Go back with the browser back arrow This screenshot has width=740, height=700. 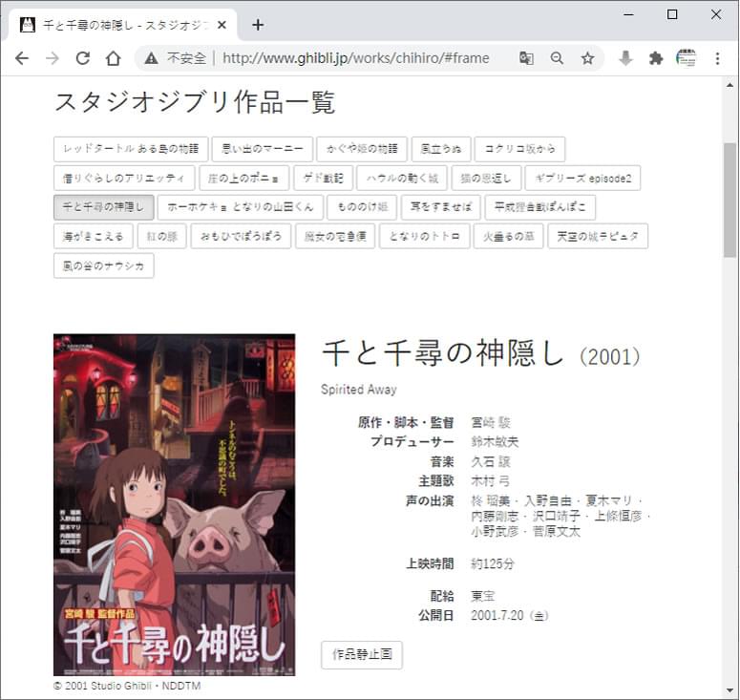[x=22, y=58]
